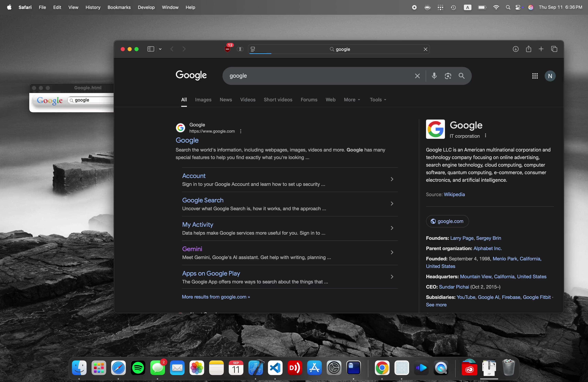Screen dimensions: 588x382
Task: Open Siri from the menu bar
Action: (x=530, y=7)
